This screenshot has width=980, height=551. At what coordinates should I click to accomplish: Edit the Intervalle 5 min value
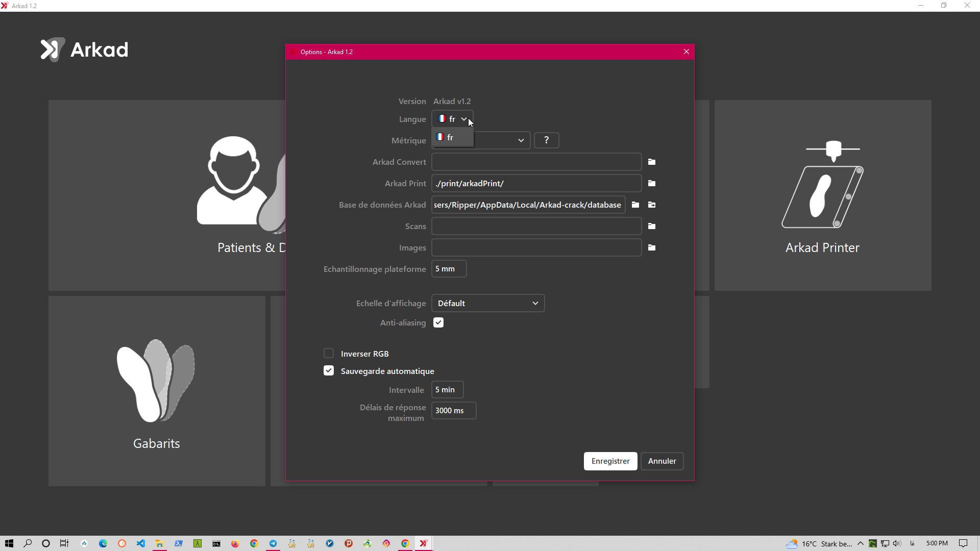click(448, 390)
